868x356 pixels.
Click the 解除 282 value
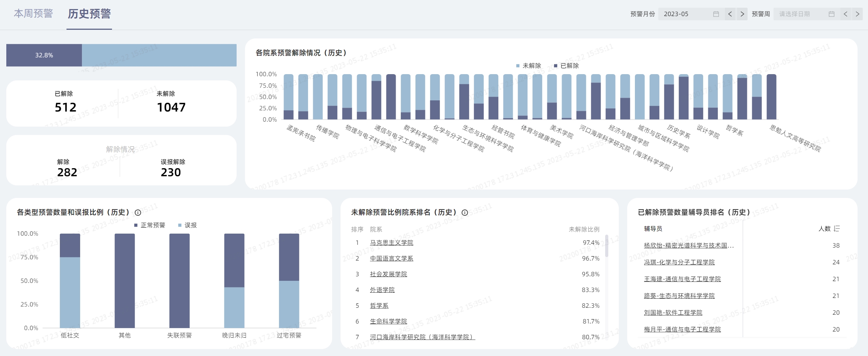[67, 172]
